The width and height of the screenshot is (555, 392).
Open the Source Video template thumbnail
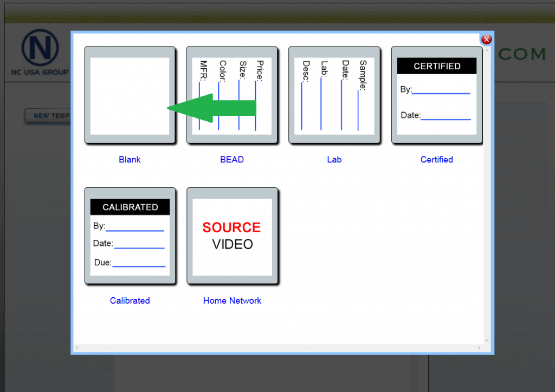point(232,236)
